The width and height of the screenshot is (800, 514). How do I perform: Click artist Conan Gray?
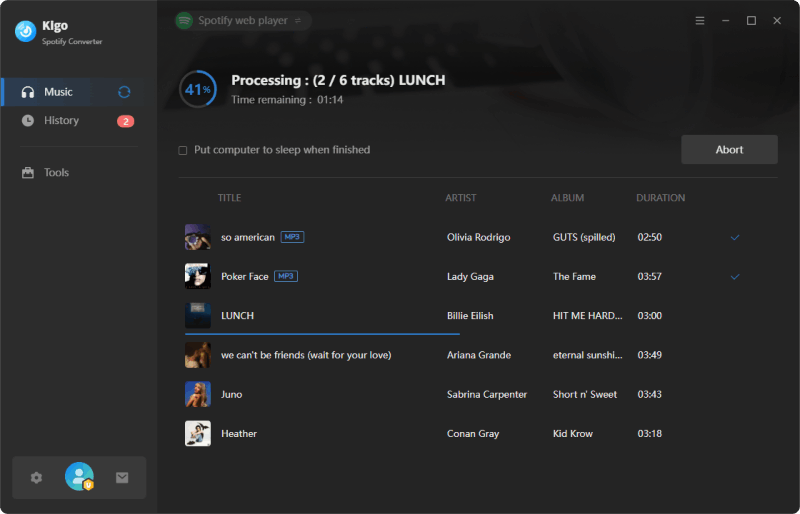tap(473, 434)
